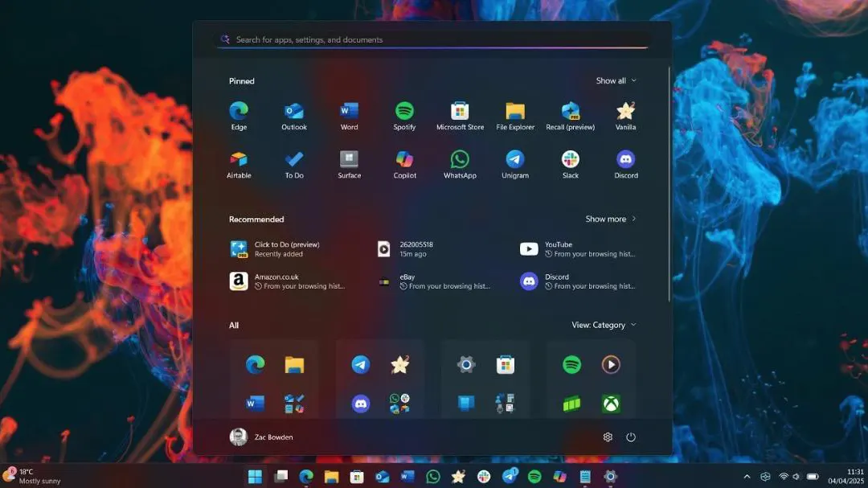Launch Copilot from the pinned section
This screenshot has height=488, width=868.
404,164
